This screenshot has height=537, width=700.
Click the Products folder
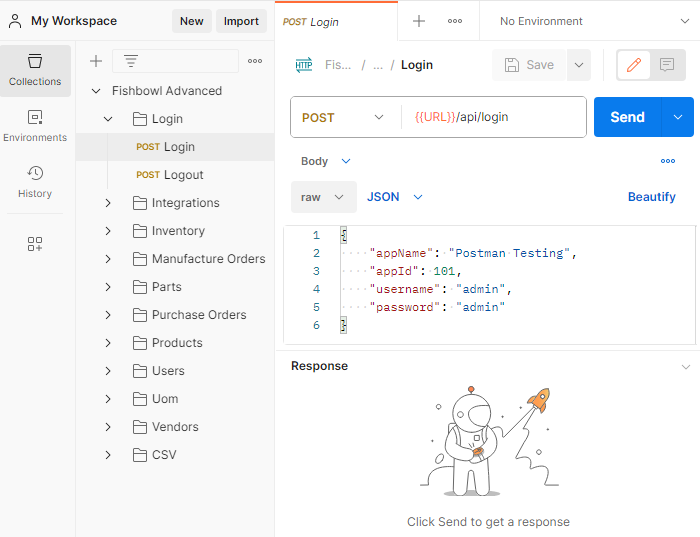(x=168, y=343)
